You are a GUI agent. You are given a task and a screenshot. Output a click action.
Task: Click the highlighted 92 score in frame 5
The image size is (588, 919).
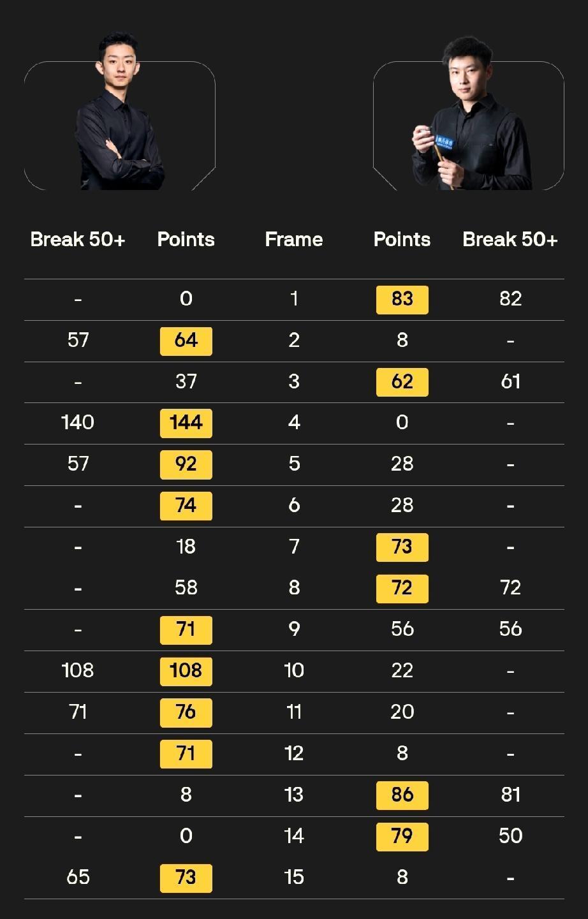click(186, 464)
